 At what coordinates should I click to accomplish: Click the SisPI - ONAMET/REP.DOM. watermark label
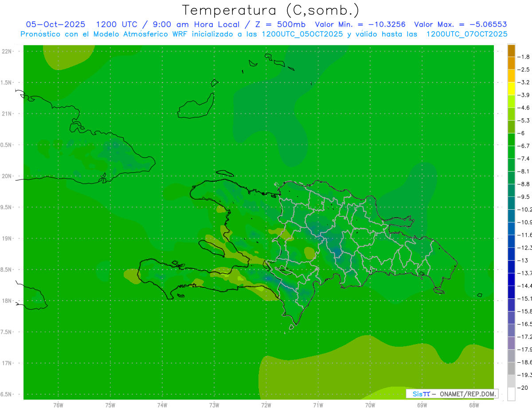coord(452,394)
